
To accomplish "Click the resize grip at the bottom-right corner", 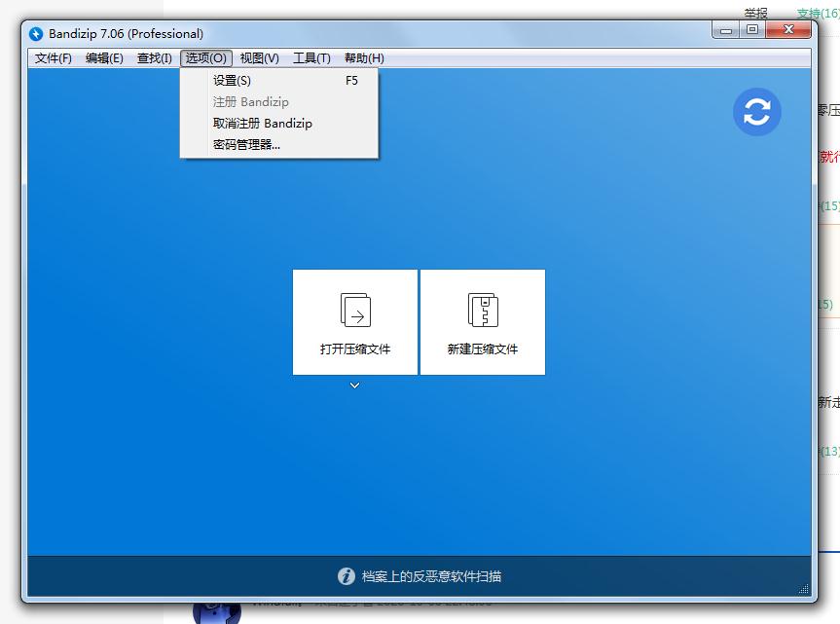I will [x=804, y=590].
